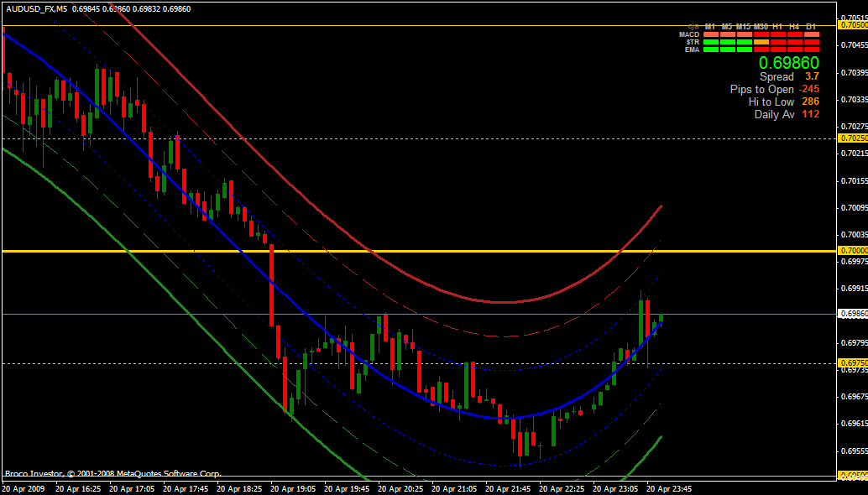The height and width of the screenshot is (495, 868).
Task: Click the 20 Apr 17:05 time axis label
Action: (x=132, y=489)
